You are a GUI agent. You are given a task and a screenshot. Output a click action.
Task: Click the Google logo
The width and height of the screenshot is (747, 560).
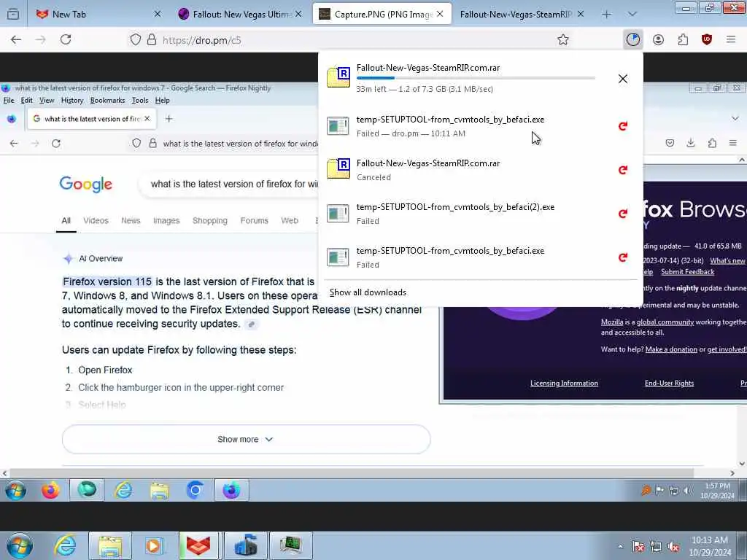pyautogui.click(x=86, y=184)
